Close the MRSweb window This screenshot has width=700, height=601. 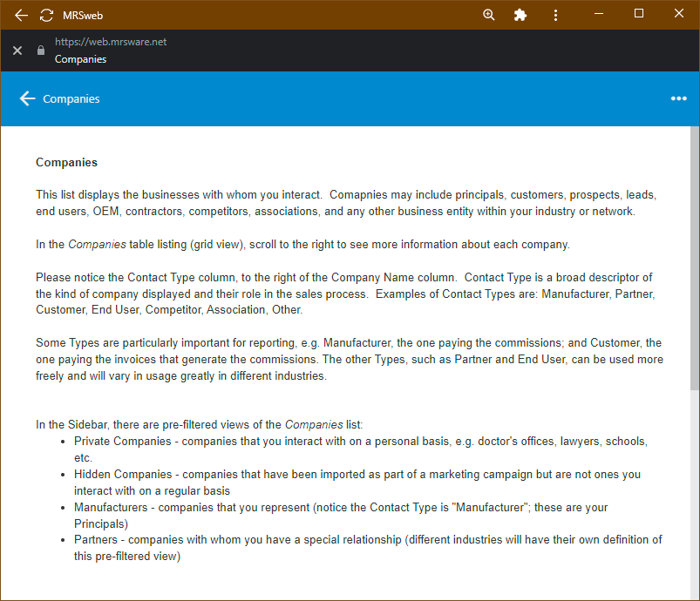tap(678, 13)
